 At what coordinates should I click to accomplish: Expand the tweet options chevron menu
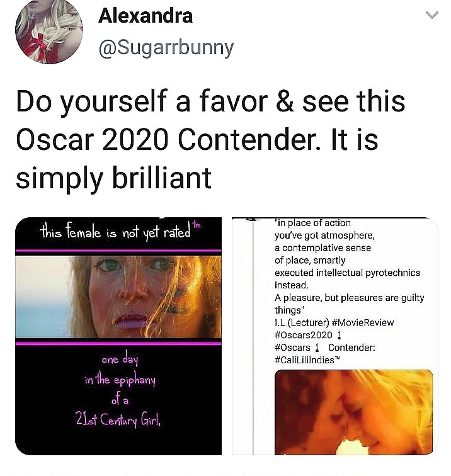click(x=431, y=15)
